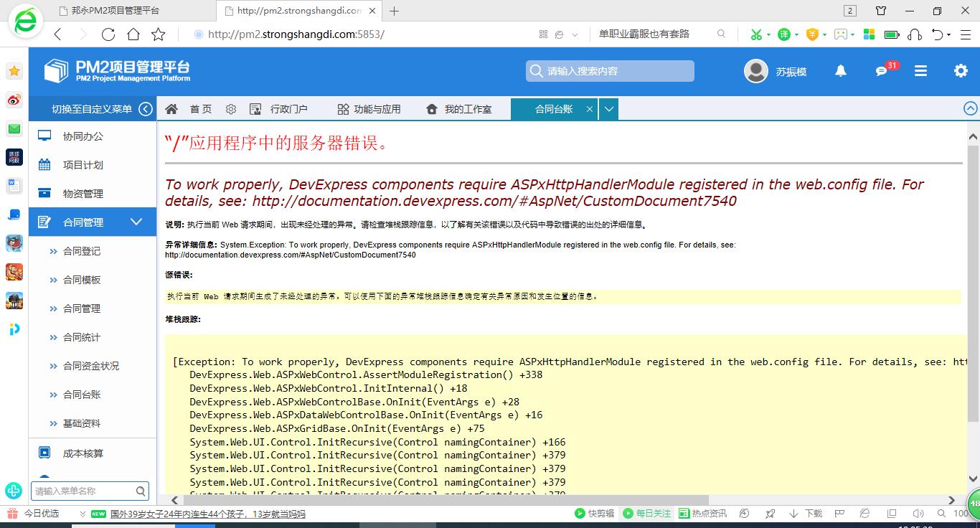Collapse the top panel with the up-arrow circle
The height and width of the screenshot is (528, 980).
(x=970, y=109)
